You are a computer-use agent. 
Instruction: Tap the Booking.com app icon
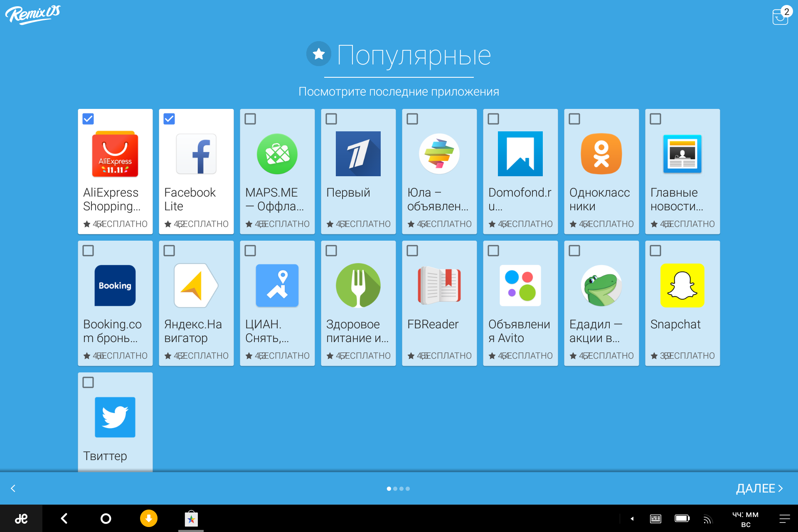click(x=115, y=286)
